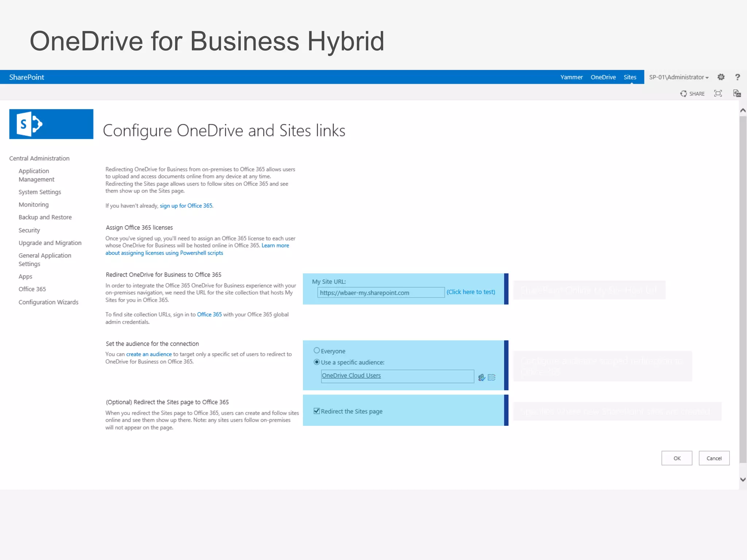Open General Application Settings in sidebar
Screen dimensions: 747x560
coord(45,260)
